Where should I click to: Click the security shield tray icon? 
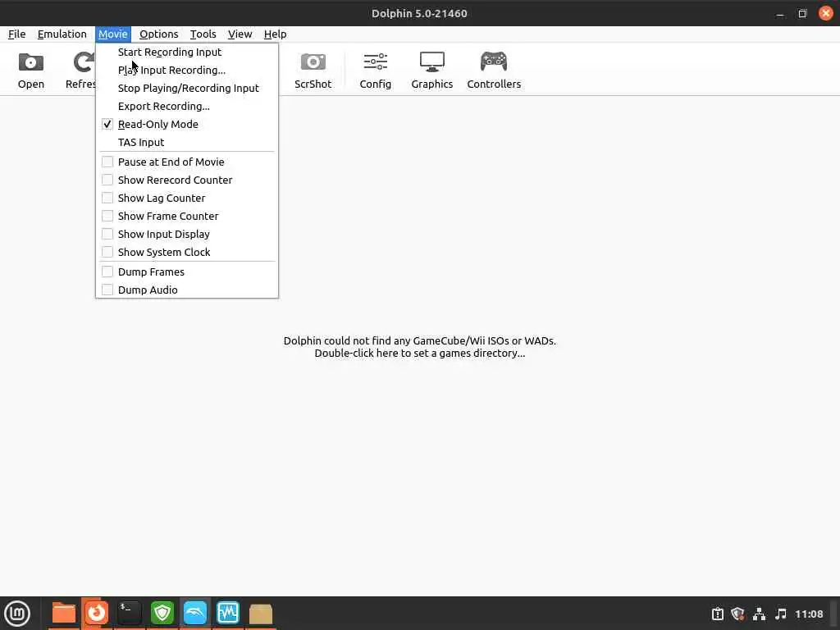[x=737, y=614]
